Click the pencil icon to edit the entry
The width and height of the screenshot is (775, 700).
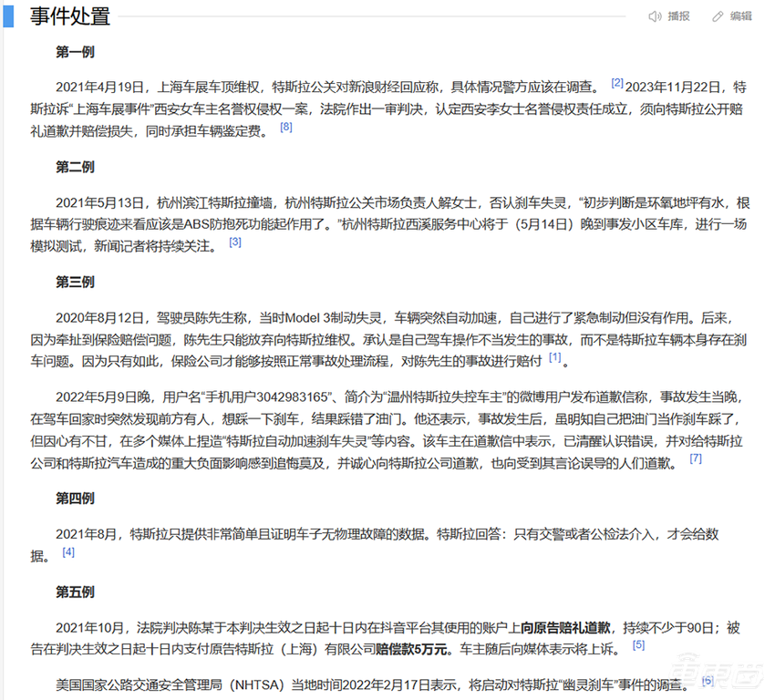coord(717,15)
